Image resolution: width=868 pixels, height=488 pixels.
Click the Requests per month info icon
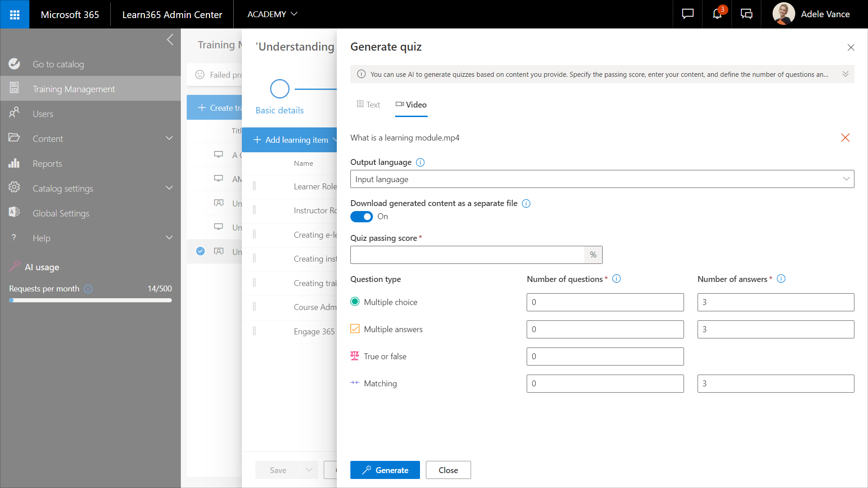point(88,289)
